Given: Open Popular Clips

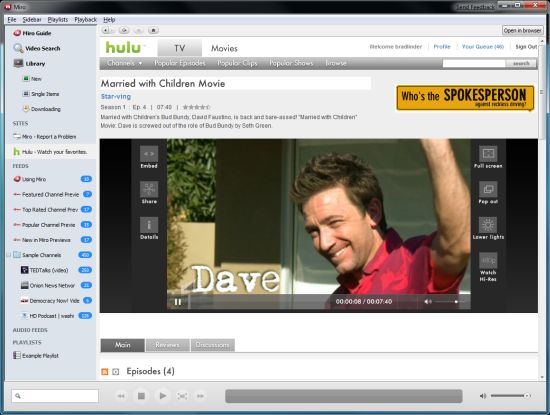Looking at the screenshot, I should click(237, 63).
